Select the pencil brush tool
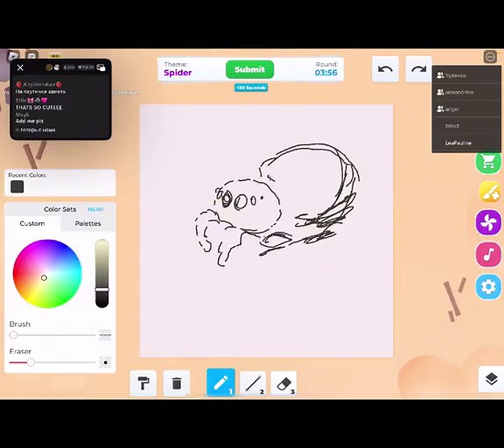The height and width of the screenshot is (448, 504). click(220, 382)
